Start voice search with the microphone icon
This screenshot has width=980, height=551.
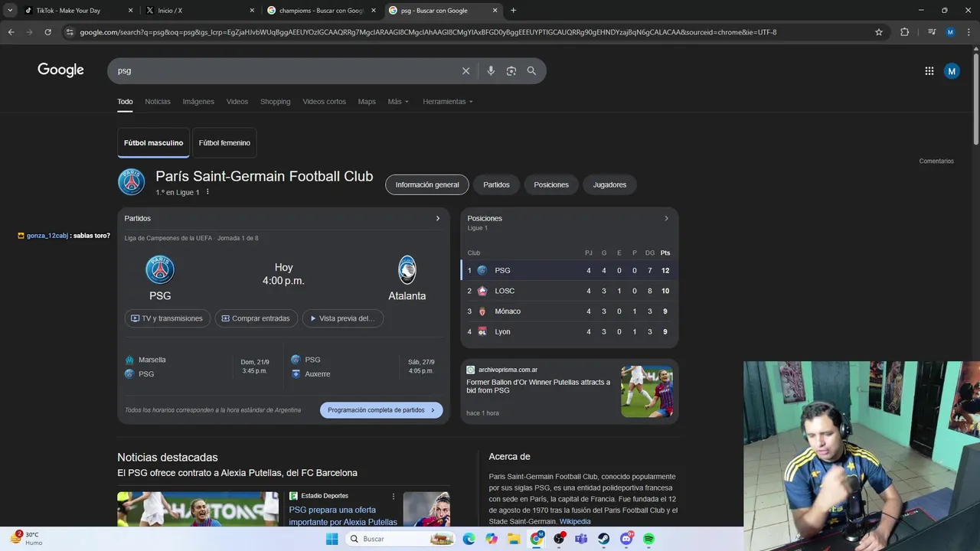point(491,70)
